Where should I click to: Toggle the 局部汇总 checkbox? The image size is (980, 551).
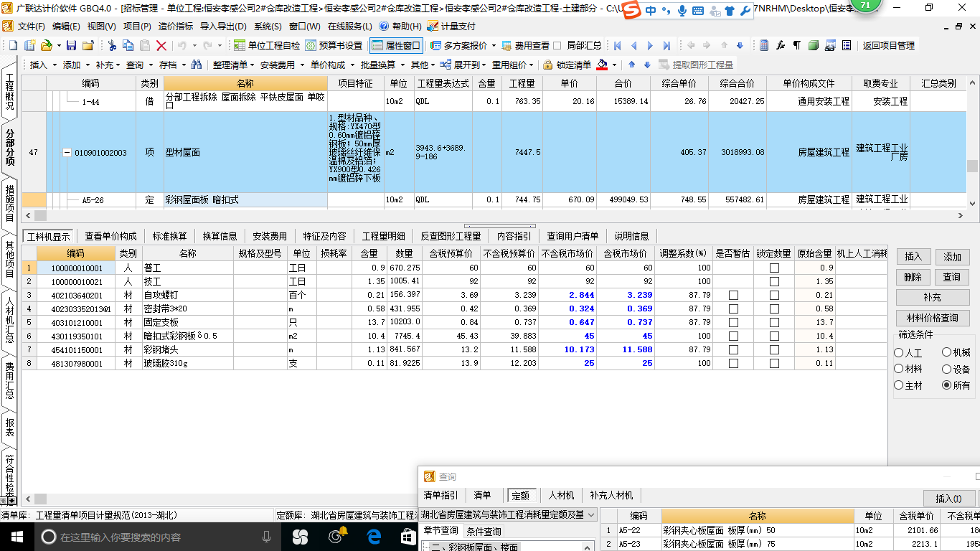pyautogui.click(x=557, y=45)
